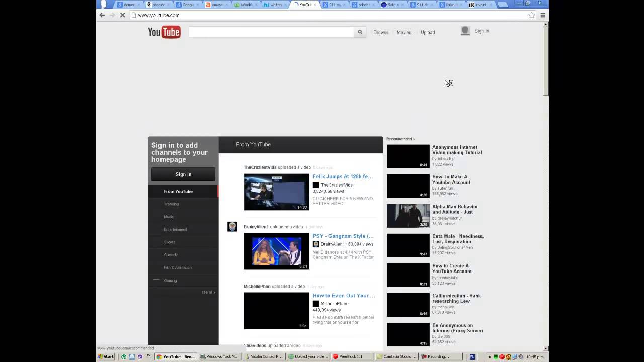Open the MichellePhan uploader link

click(x=257, y=286)
